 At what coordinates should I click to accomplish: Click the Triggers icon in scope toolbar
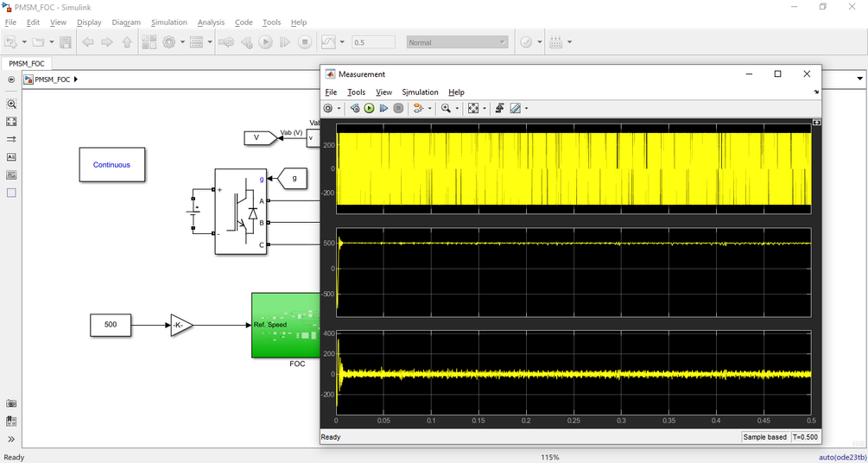pos(499,109)
